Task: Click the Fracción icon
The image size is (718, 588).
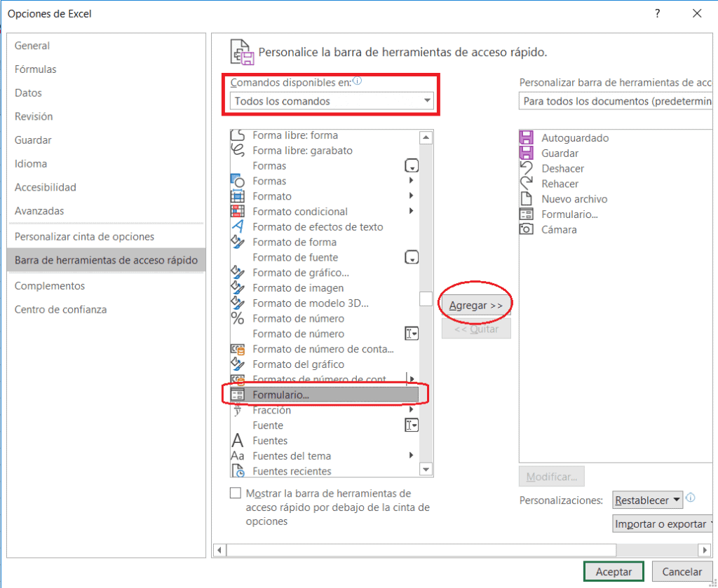Action: click(237, 410)
